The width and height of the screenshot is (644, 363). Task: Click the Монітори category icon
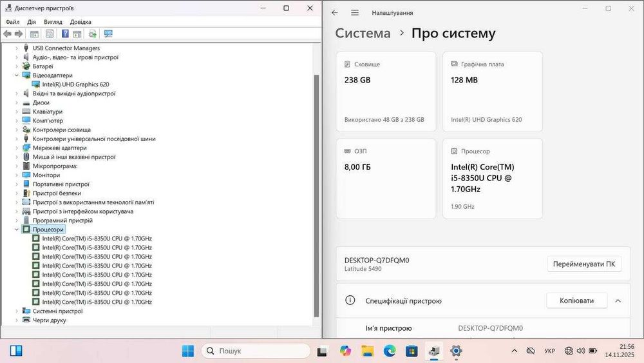click(26, 175)
